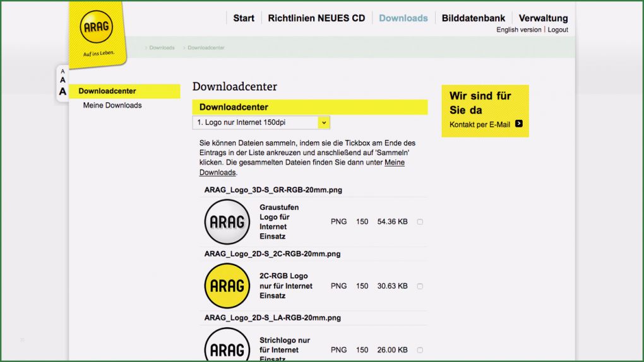The image size is (644, 362).
Task: Click the Logout link
Action: tap(558, 30)
